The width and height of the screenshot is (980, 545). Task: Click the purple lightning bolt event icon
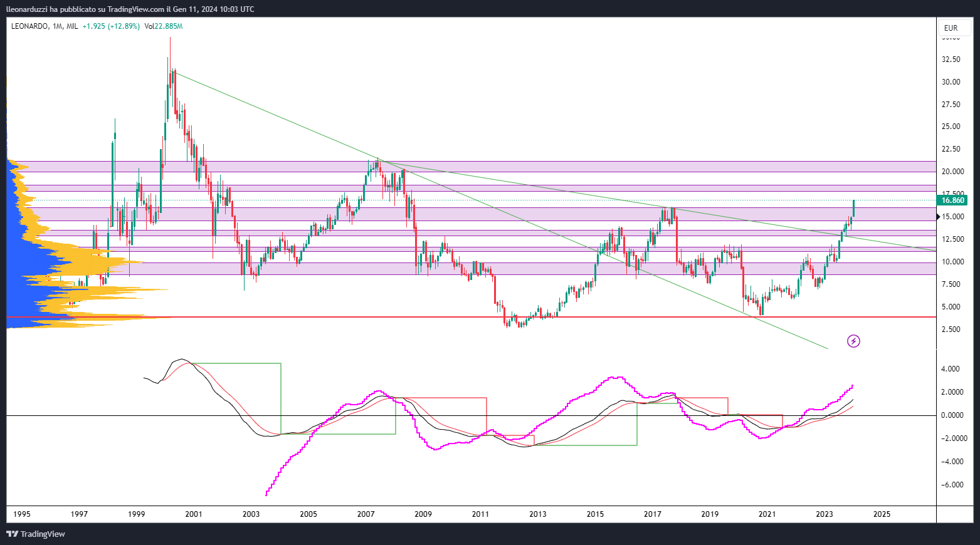coord(853,341)
